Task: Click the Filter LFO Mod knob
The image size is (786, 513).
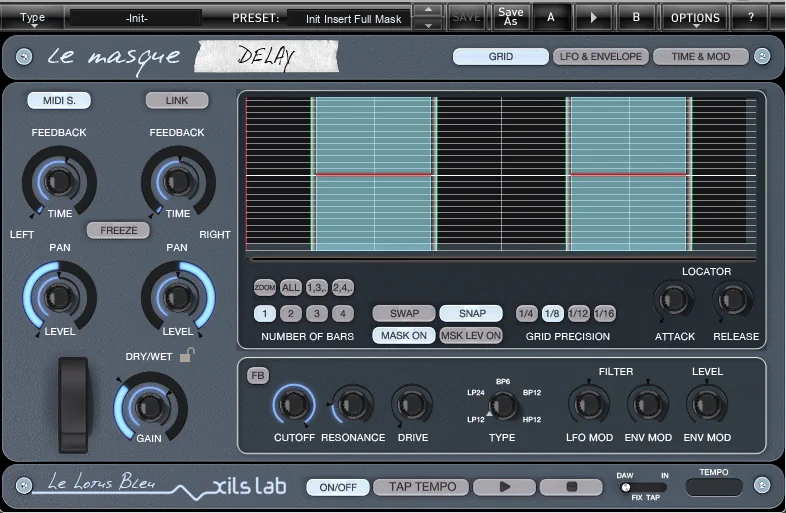Action: [x=588, y=404]
